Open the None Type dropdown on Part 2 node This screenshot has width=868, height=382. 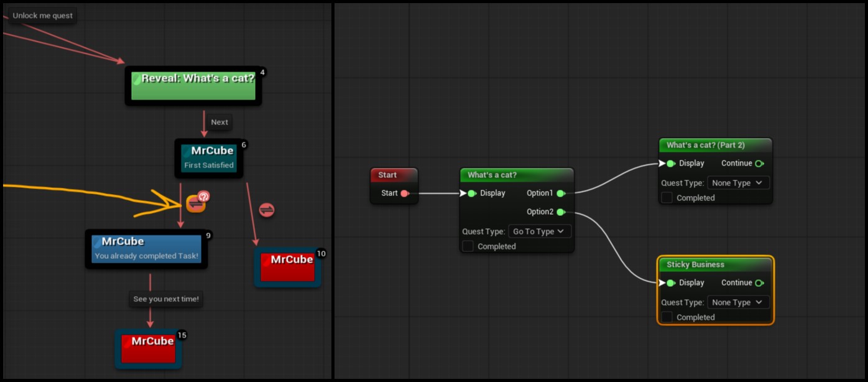738,182
